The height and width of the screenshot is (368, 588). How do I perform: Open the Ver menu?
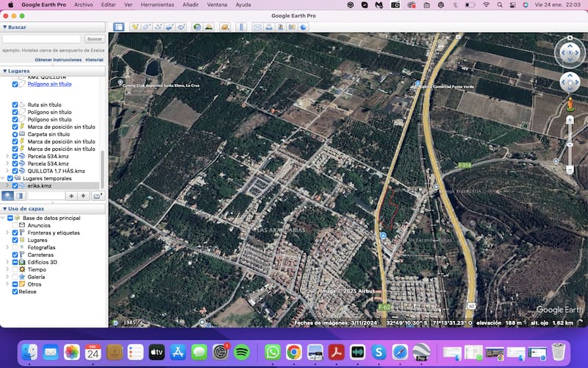click(x=128, y=5)
